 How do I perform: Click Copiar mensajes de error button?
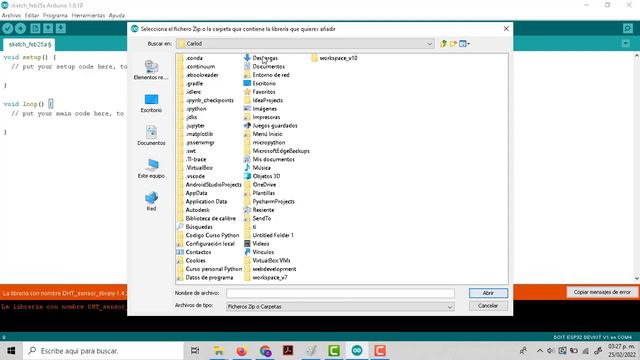[602, 292]
